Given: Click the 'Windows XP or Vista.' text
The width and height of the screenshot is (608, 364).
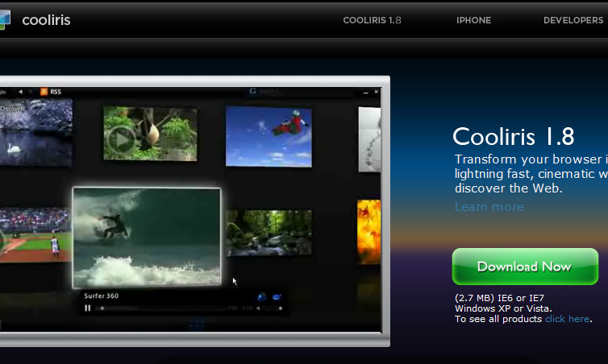Looking at the screenshot, I should pos(503,308).
